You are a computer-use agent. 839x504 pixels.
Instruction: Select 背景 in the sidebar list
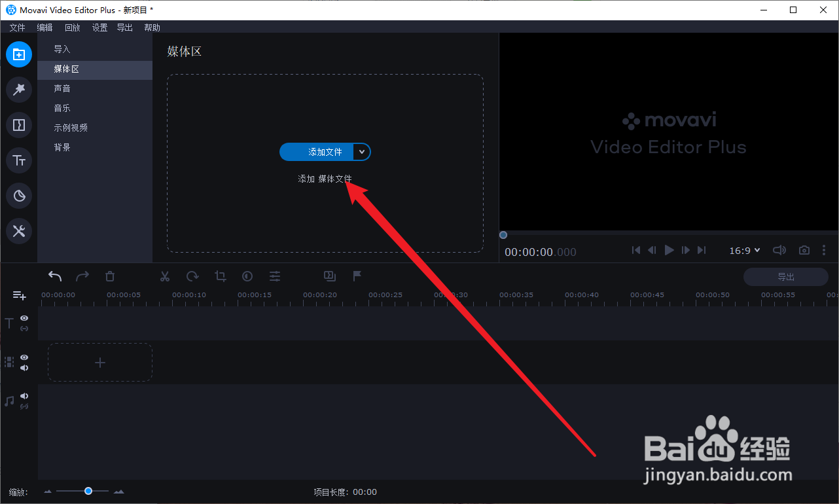95,147
